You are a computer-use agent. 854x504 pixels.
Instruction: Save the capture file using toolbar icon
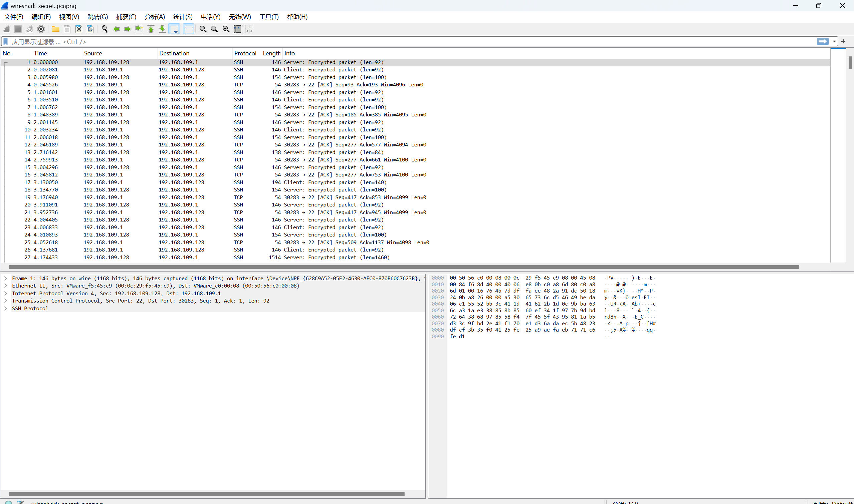(x=67, y=29)
